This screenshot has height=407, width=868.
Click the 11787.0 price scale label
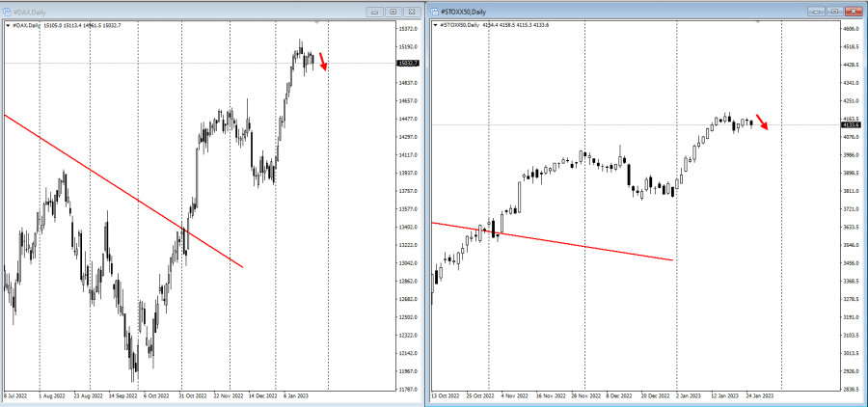click(408, 390)
